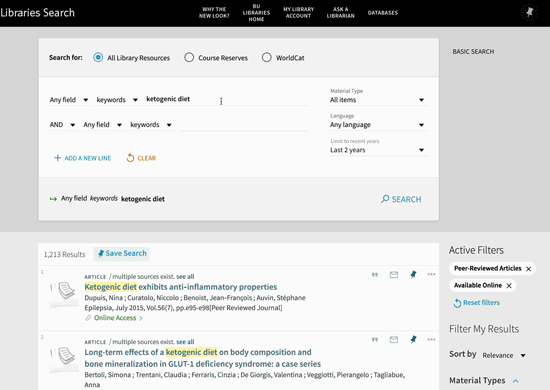Click see all sources for second result

click(185, 342)
